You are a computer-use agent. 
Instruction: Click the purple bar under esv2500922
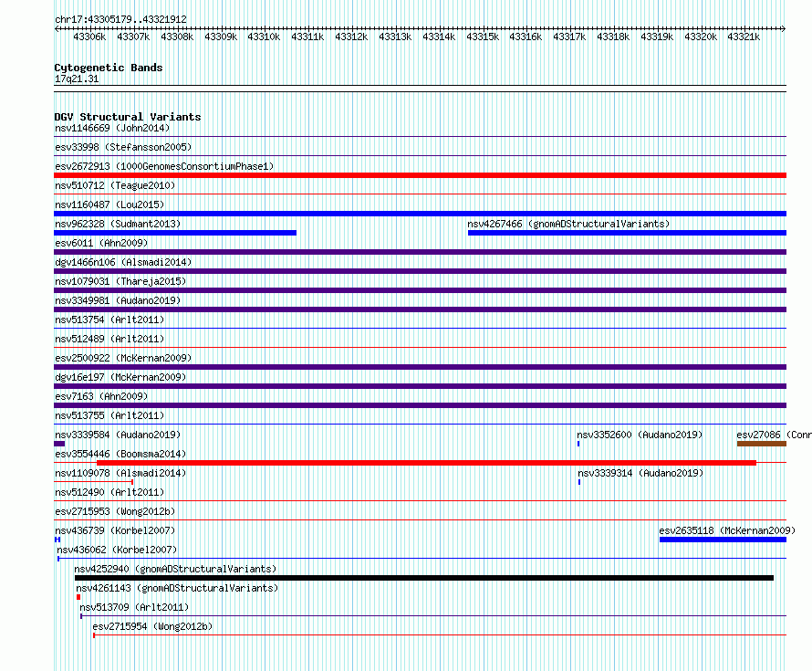[x=420, y=367]
